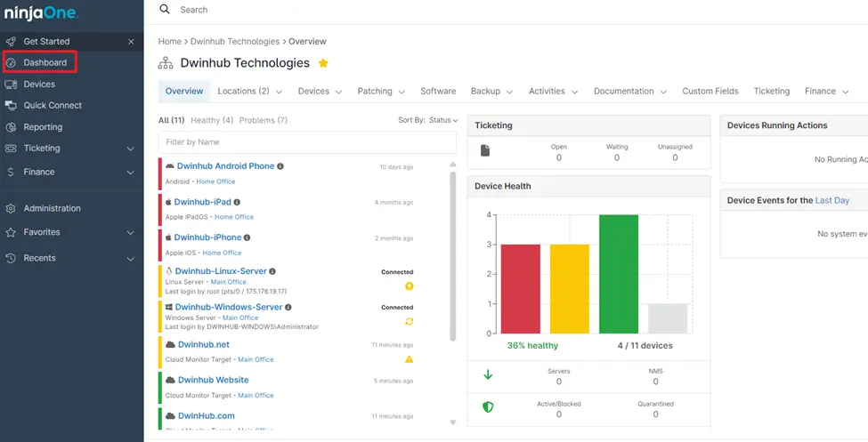Switch to the Software tab

[x=438, y=92]
